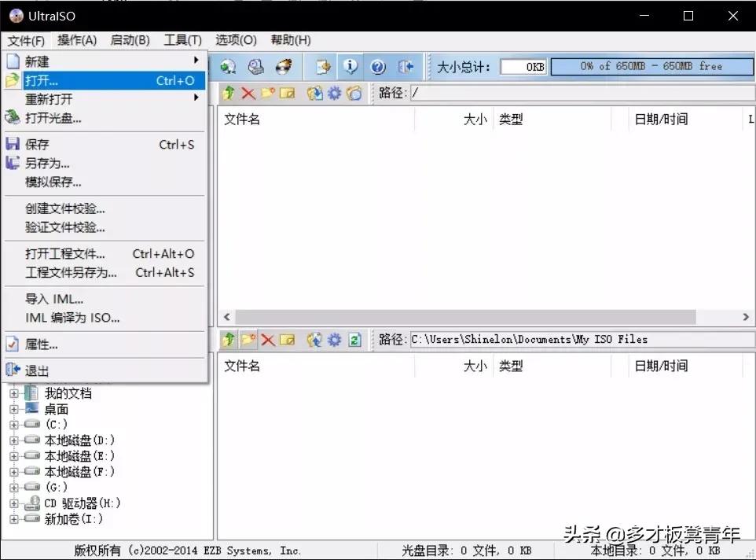Image resolution: width=756 pixels, height=560 pixels.
Task: Expand the 我的文档 tree node
Action: [13, 393]
